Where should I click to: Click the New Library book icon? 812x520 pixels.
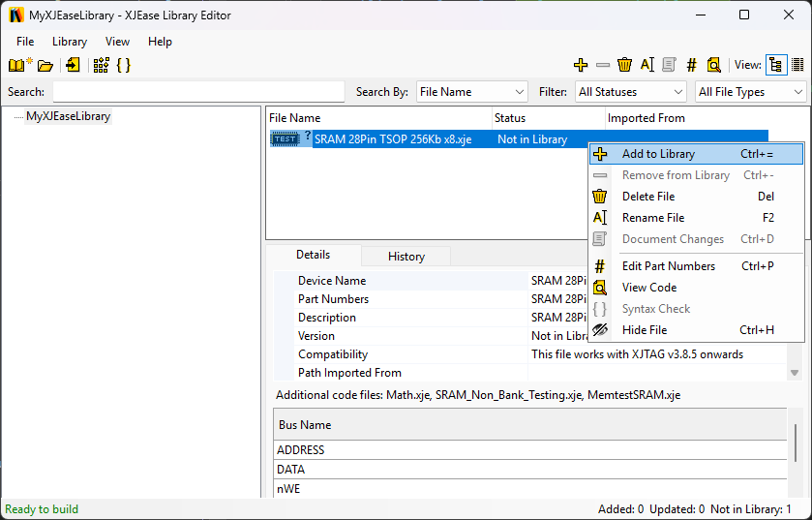point(19,66)
